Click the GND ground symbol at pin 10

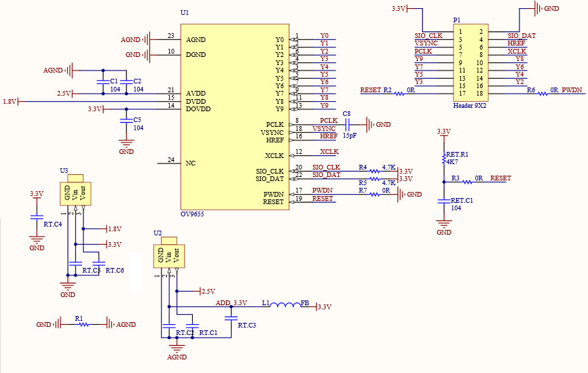[x=147, y=55]
